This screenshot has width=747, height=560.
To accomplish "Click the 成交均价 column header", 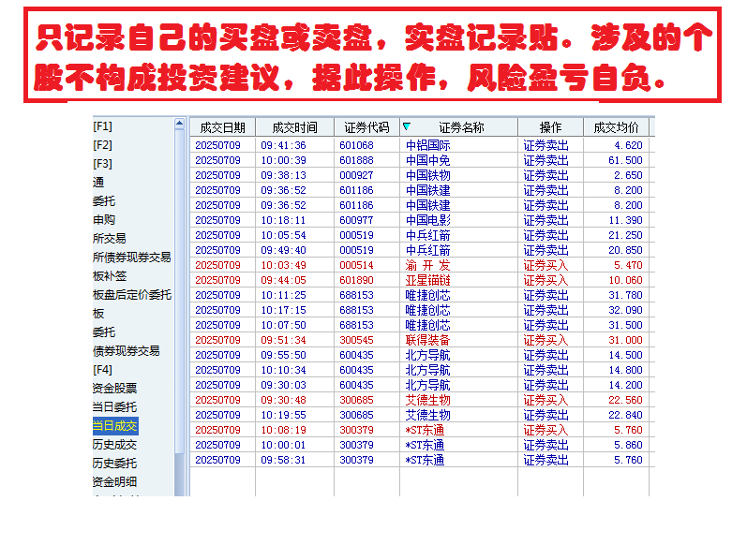I will [616, 127].
